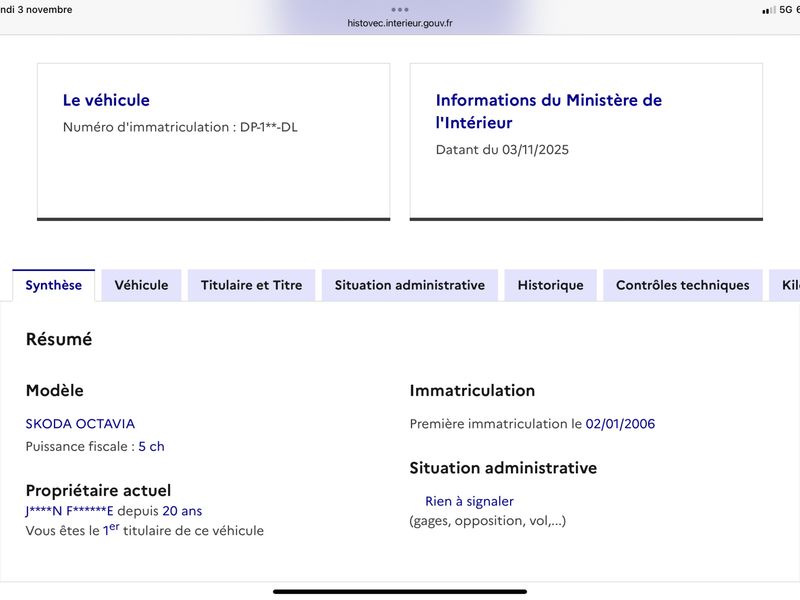This screenshot has height=600, width=800.
Task: Open the Véhicule tab
Action: point(141,285)
